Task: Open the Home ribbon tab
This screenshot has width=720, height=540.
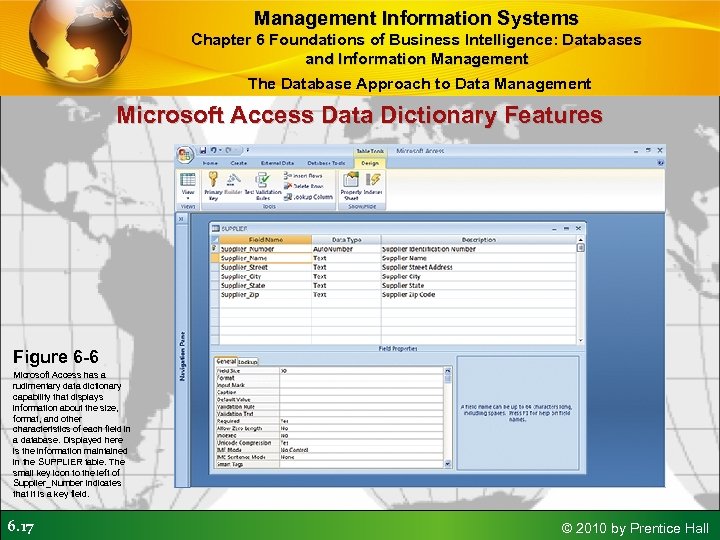Action: point(210,163)
